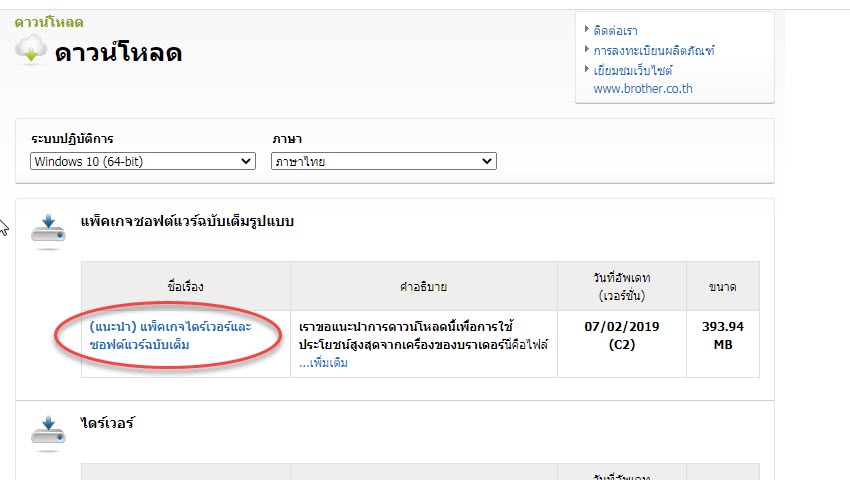Click the ระบบปฏิบัติการ label
Image resolution: width=850 pixels, height=480 pixels.
pos(72,139)
